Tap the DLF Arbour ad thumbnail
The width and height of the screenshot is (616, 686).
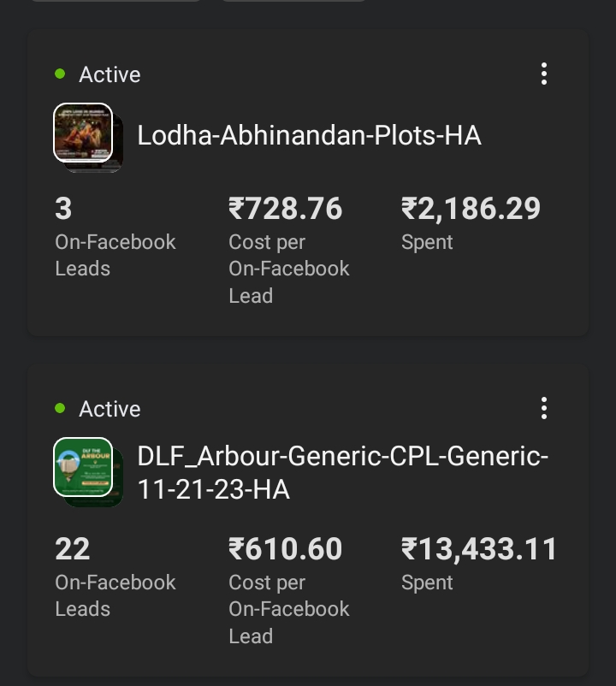[84, 468]
